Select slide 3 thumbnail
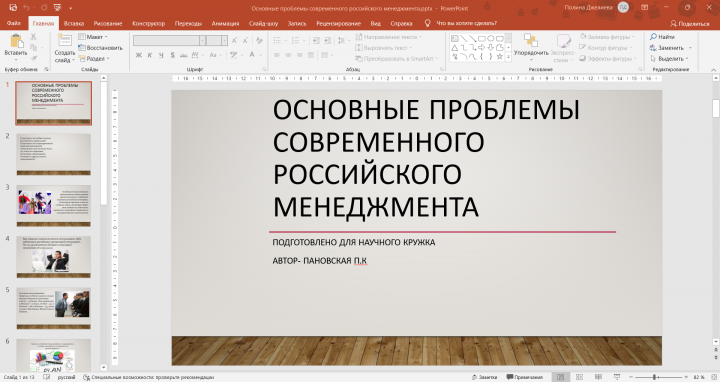 point(54,206)
